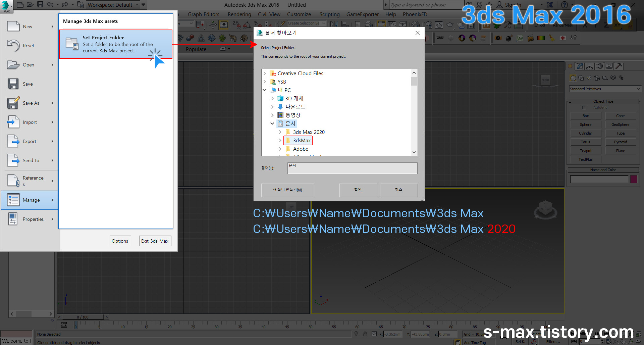Viewport: 644px width, 345px height.
Task: Click the Send to icon
Action: pyautogui.click(x=13, y=160)
